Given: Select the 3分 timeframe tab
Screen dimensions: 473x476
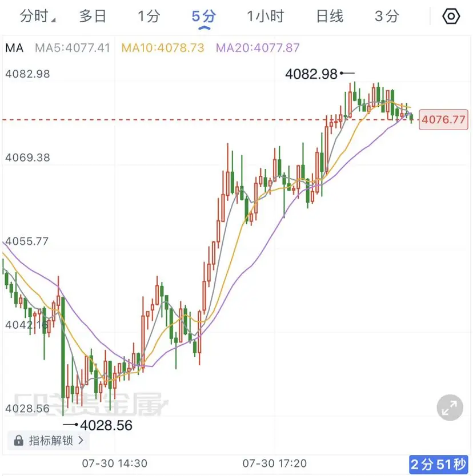Looking at the screenshot, I should 387,16.
